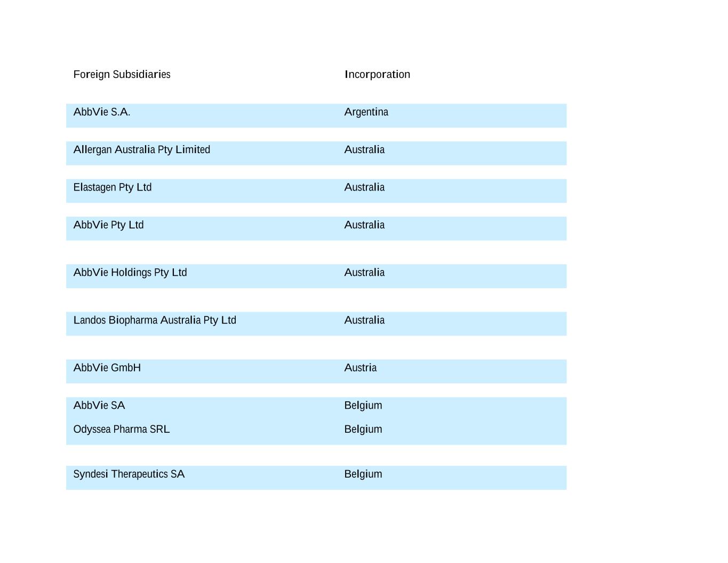728x563 pixels.
Task: Click Belgium beside Odyssea Pharma SRL
Action: tap(363, 430)
